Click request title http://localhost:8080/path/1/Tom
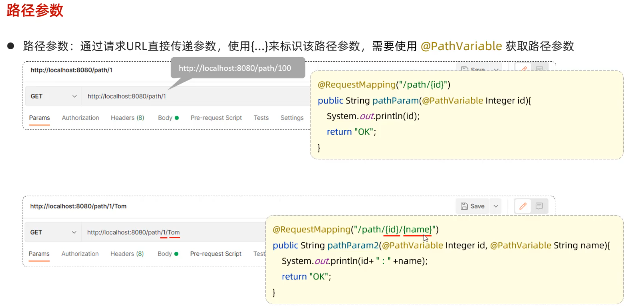The height and width of the screenshot is (306, 644). pos(78,206)
